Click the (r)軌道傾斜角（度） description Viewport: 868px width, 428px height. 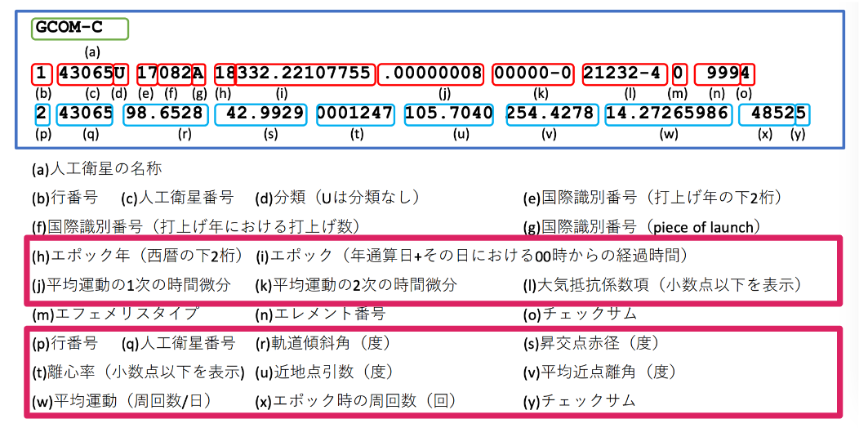(323, 343)
